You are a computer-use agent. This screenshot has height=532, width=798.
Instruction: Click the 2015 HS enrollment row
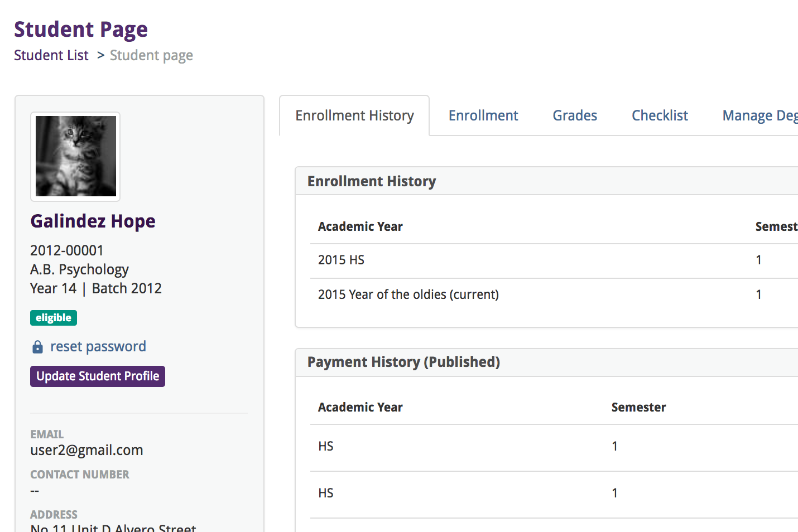pos(554,260)
